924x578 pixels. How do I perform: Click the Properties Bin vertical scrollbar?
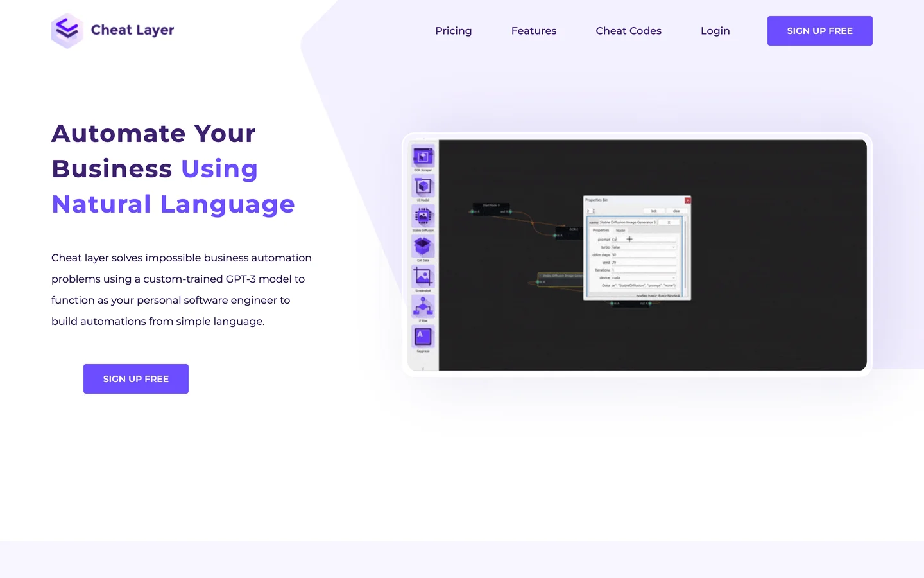(685, 254)
